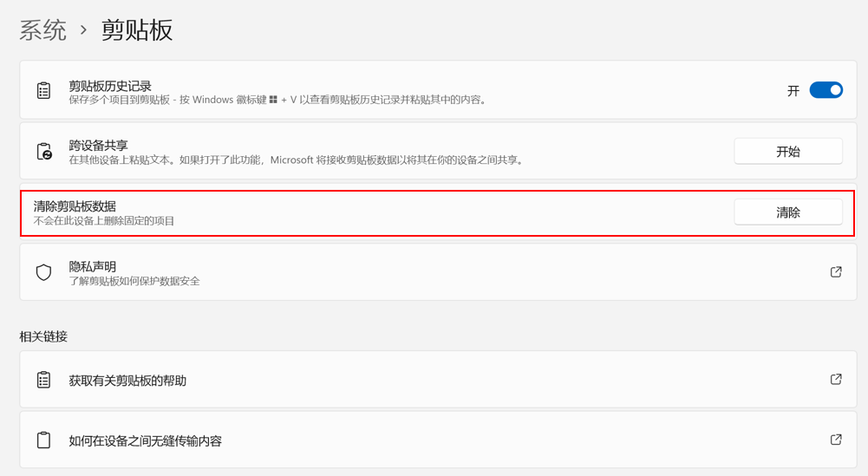Turn off the 剪贴板历史记录 toggle switch
This screenshot has width=868, height=476.
826,90
